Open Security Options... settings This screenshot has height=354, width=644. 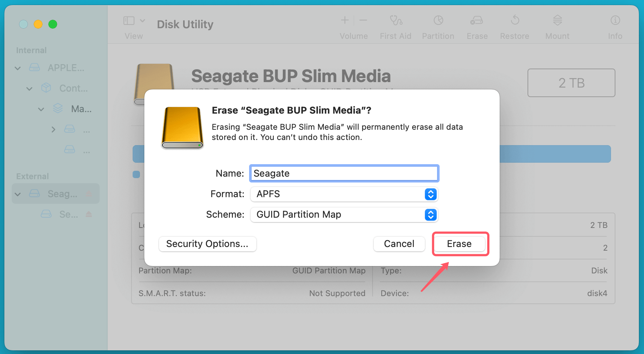coord(207,244)
